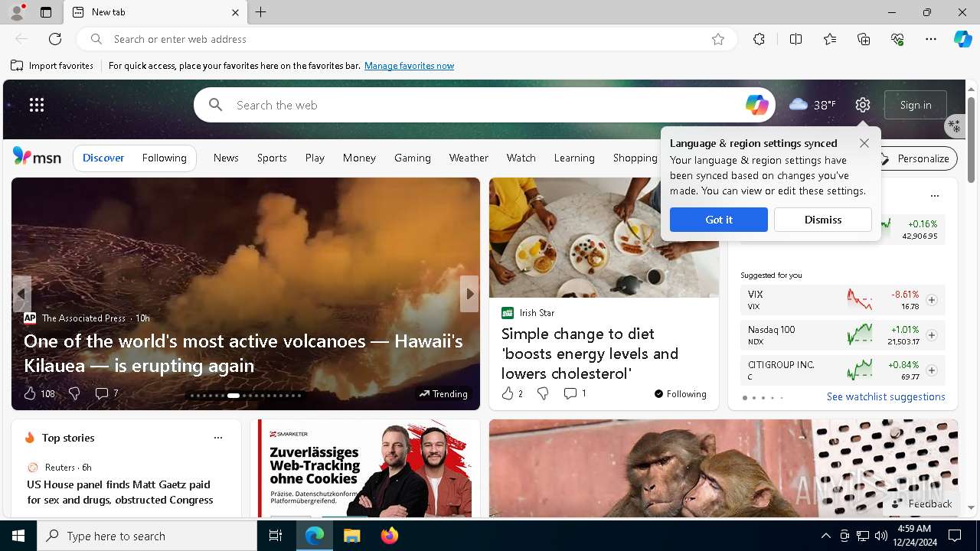Click the msn logo

(x=37, y=157)
